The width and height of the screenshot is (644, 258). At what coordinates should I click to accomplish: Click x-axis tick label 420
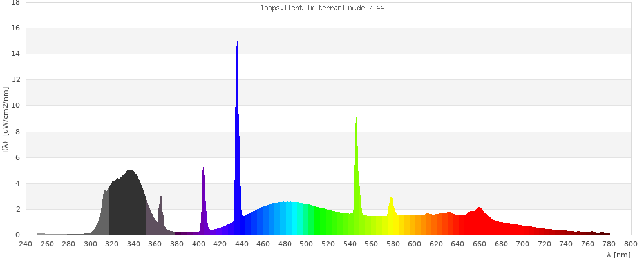(220, 244)
